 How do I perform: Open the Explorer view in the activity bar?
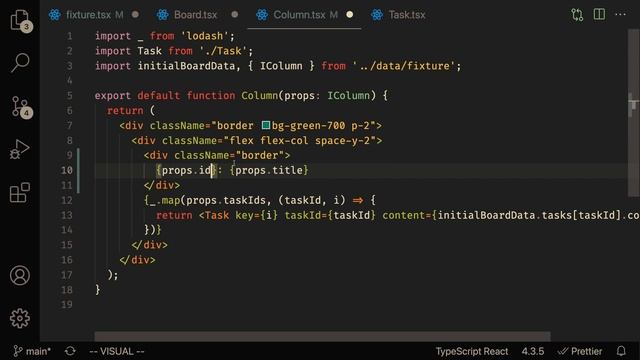20,20
